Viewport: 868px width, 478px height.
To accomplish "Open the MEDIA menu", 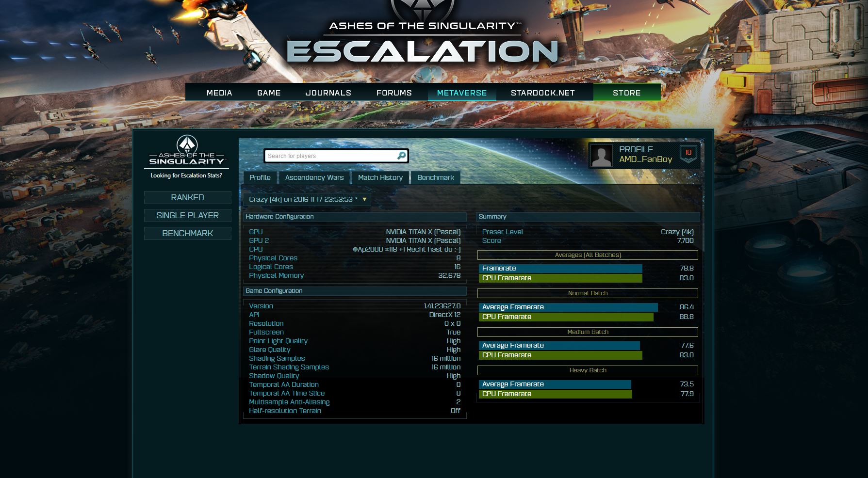I will [x=219, y=93].
